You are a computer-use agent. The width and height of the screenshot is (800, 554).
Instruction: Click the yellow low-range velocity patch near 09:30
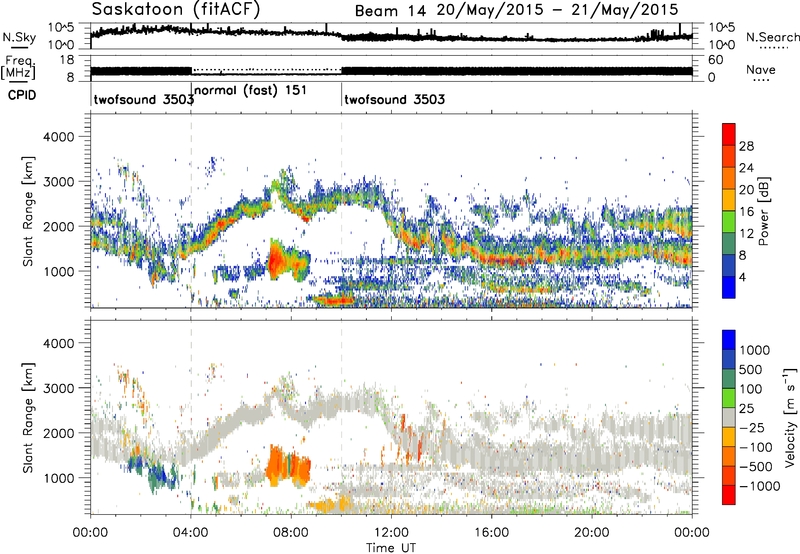point(331,505)
